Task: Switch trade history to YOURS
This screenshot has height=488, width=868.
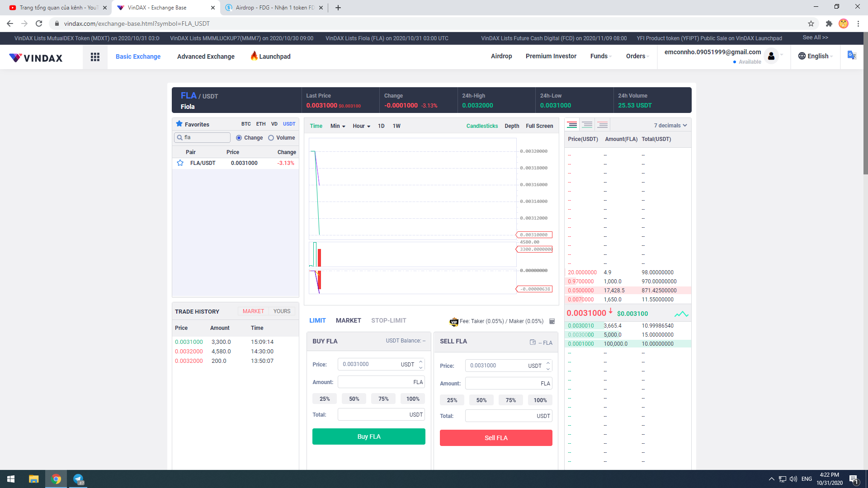Action: 282,311
